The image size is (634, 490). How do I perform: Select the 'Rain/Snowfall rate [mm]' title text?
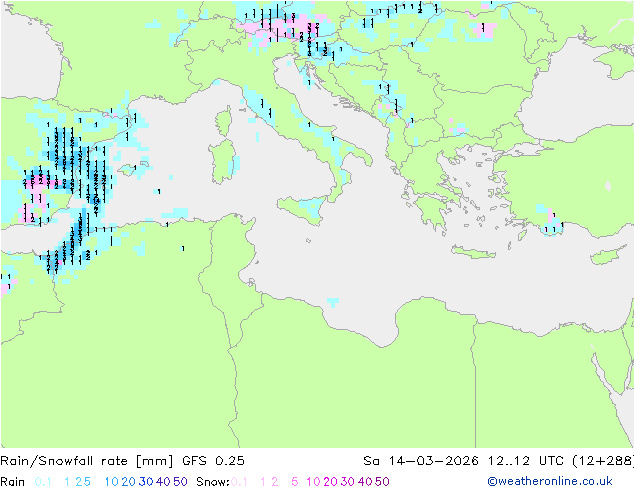tap(87, 461)
